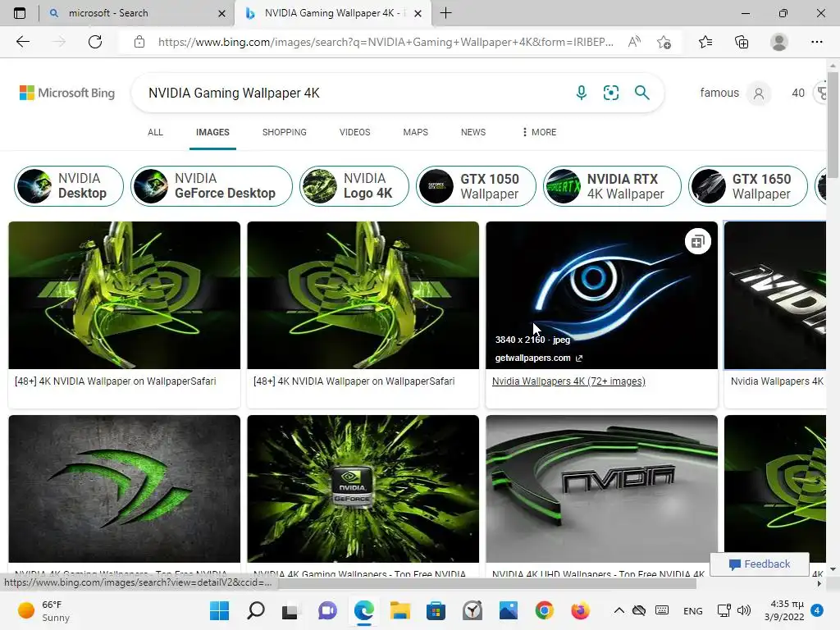Open the grey cracked NVIDIA logo thumbnail
The image size is (840, 630).
pyautogui.click(x=125, y=489)
